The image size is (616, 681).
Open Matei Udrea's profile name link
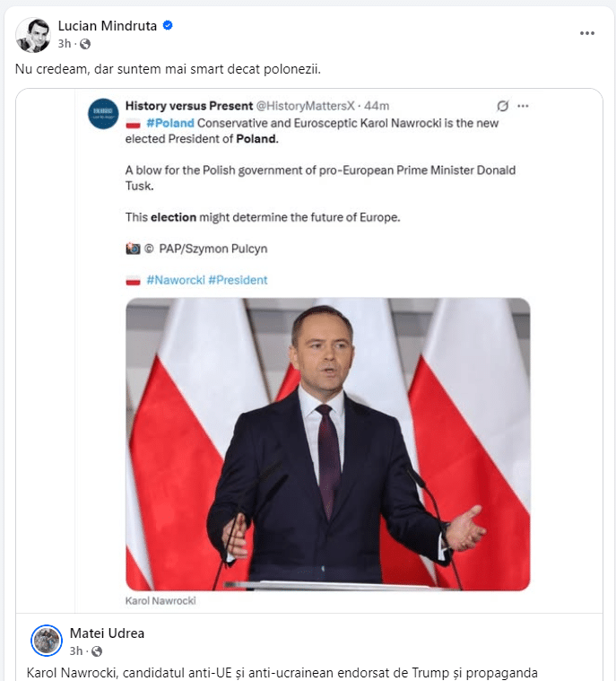(x=107, y=633)
